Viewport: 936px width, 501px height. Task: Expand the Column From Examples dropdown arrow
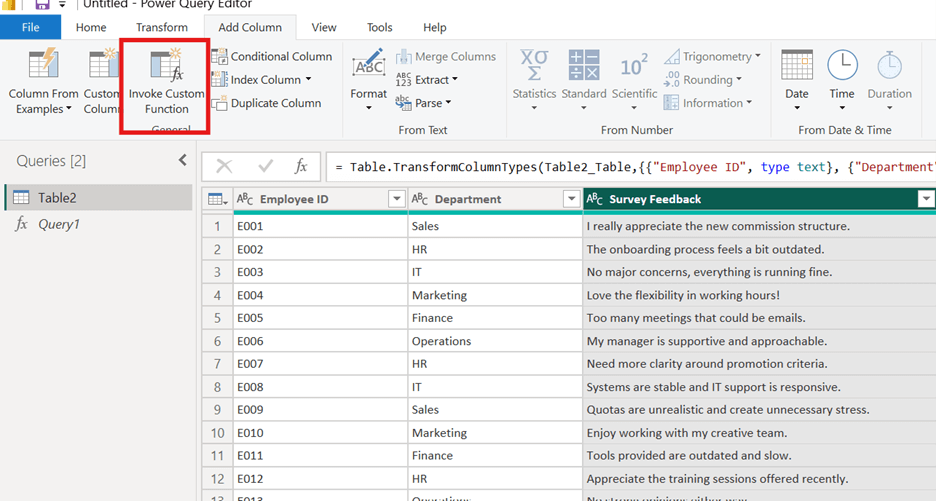(x=69, y=109)
